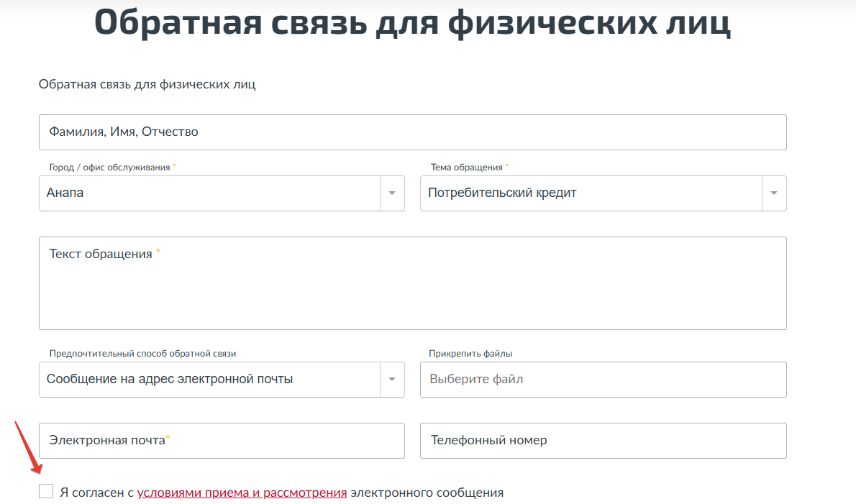Click the large Обратная связь page heading
The height and width of the screenshot is (504, 856).
[412, 23]
